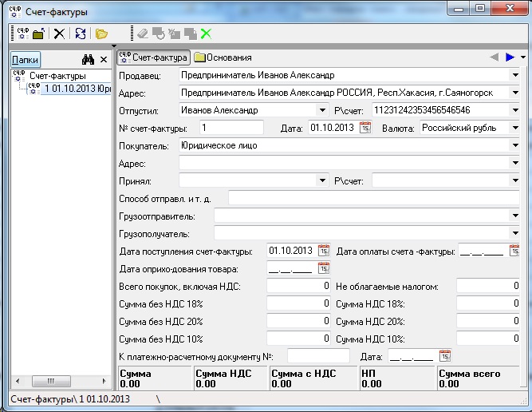532x412 pixels.
Task: Click the refresh arrows toolbar icon
Action: (81, 34)
